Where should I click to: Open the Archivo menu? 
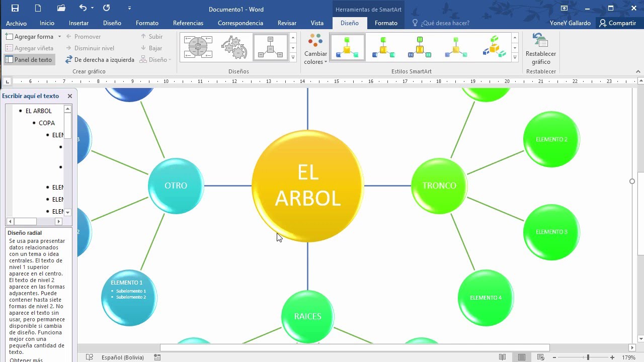(16, 23)
